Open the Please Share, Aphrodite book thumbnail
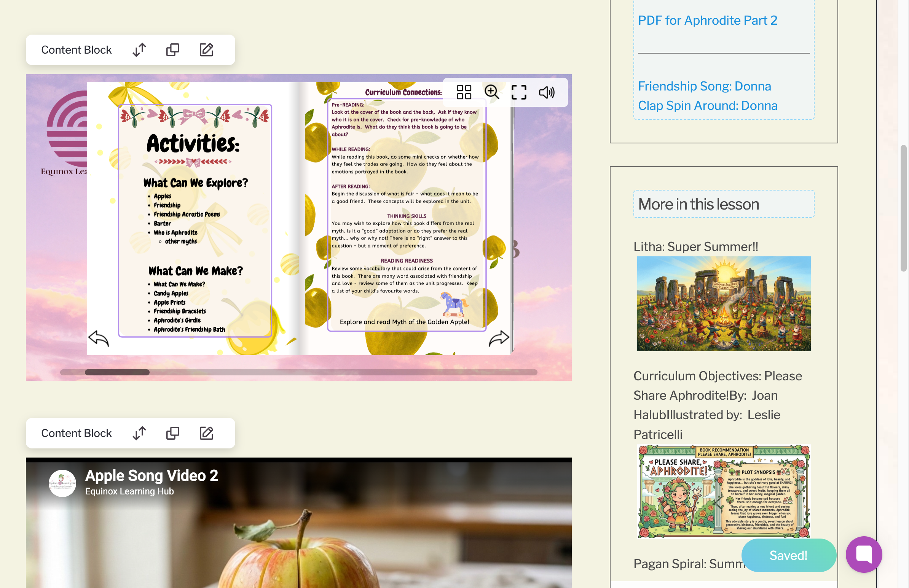 click(723, 491)
